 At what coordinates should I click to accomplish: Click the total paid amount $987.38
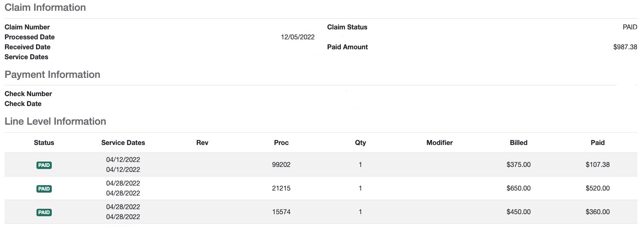tap(625, 47)
